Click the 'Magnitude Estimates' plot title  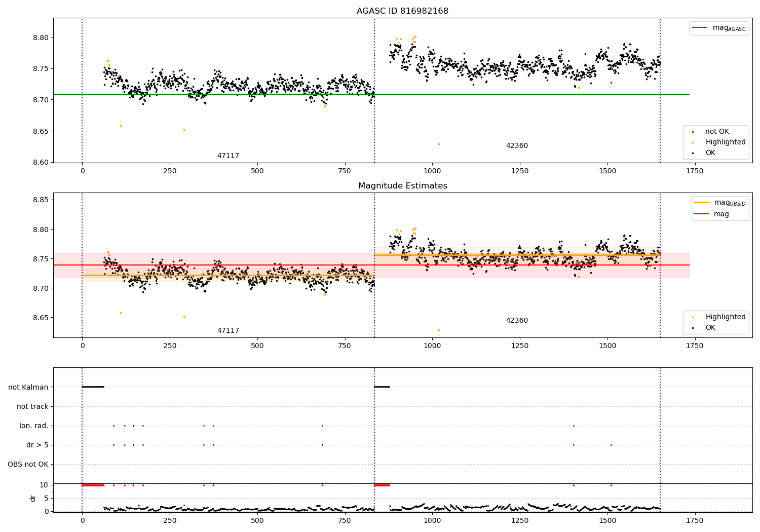(x=402, y=186)
